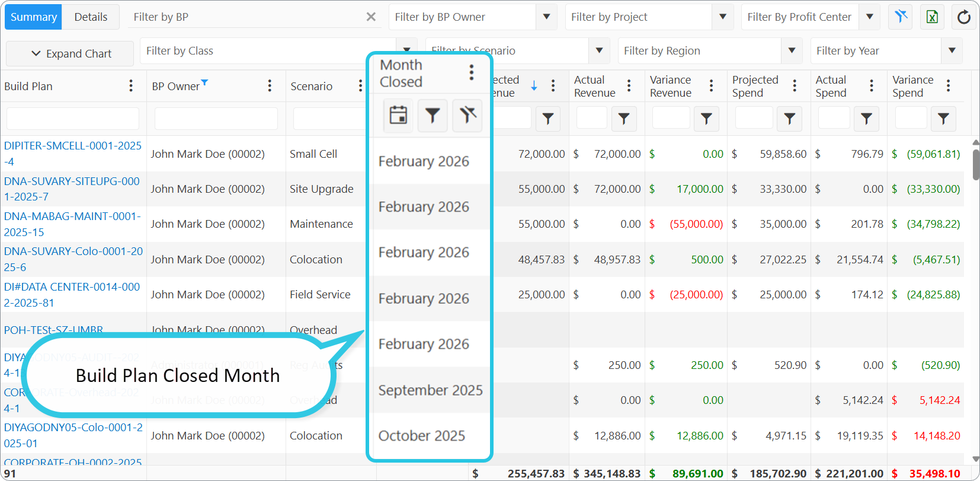The height and width of the screenshot is (481, 980).
Task: Expand the Filter By Profit Center dropdown
Action: pyautogui.click(x=869, y=17)
